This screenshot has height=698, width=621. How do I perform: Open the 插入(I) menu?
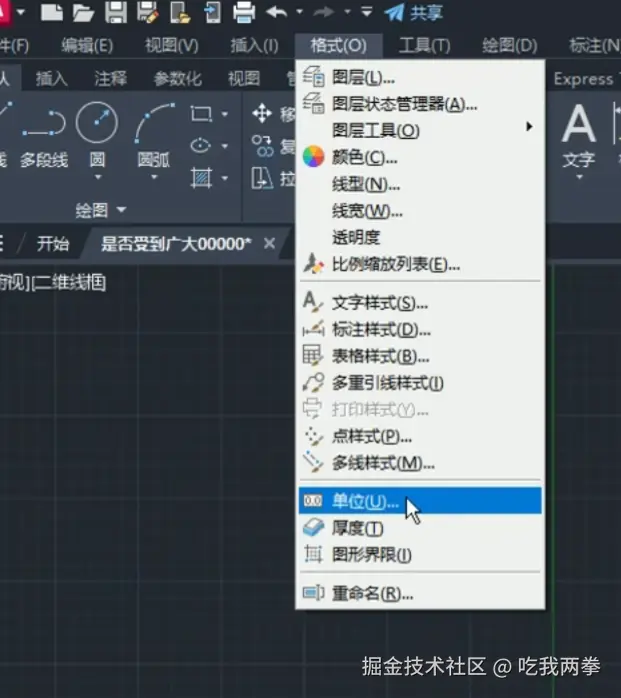[x=254, y=45]
